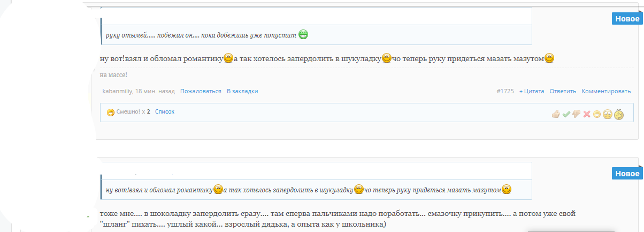Add post to bookmarks via 'В закладки'
The width and height of the screenshot is (644, 232).
[x=242, y=91]
